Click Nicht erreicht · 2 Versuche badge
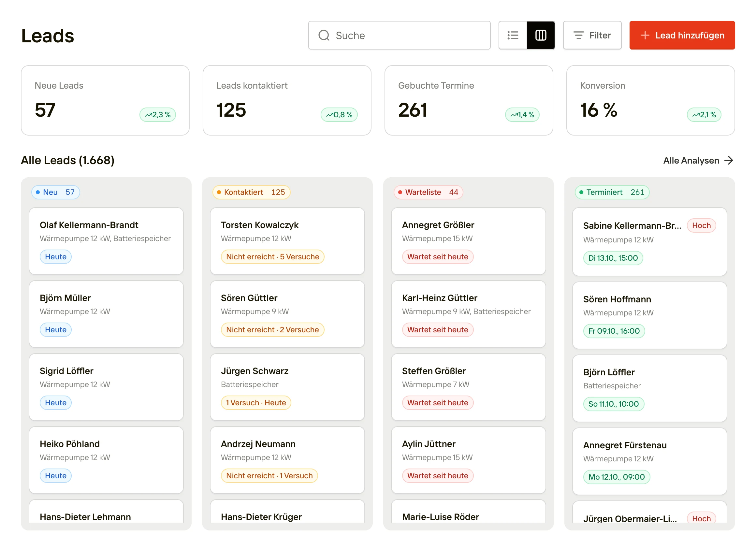The image size is (756, 550). [x=272, y=330]
